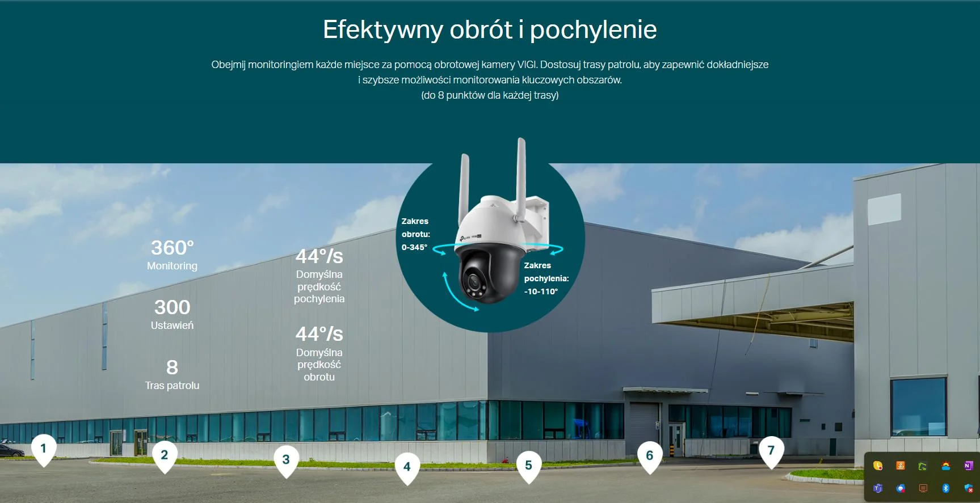Click patrol point marker 1
This screenshot has width=980, height=503.
point(43,449)
